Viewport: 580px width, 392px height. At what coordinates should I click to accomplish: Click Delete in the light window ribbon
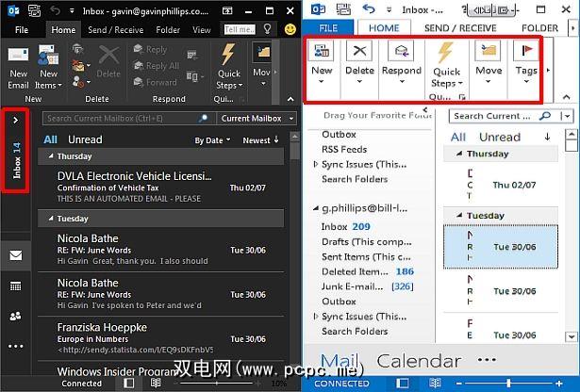pyautogui.click(x=359, y=63)
